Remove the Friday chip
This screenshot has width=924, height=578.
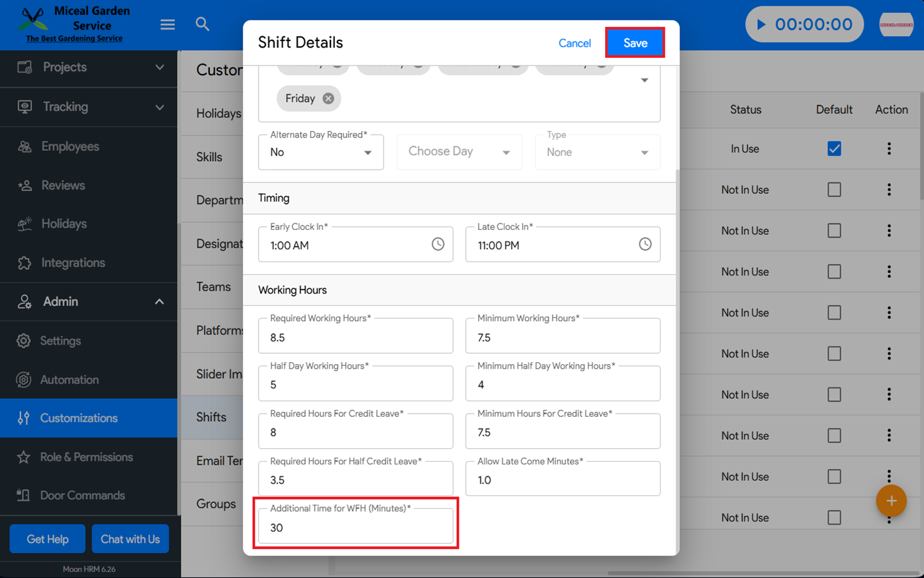329,98
